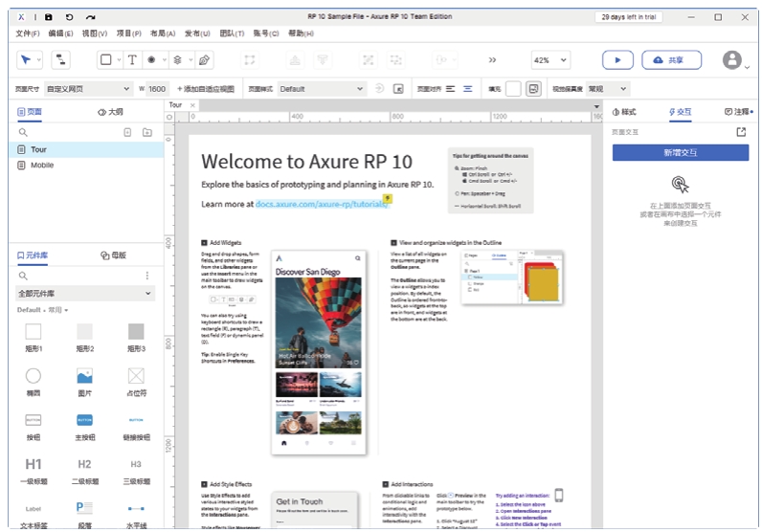This screenshot has height=532, width=762.
Task: Open the zoom level 42% dropdown
Action: point(549,59)
